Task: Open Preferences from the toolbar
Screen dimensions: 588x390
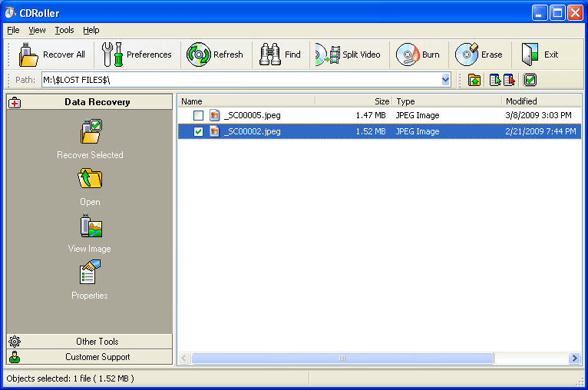Action: pyautogui.click(x=112, y=55)
